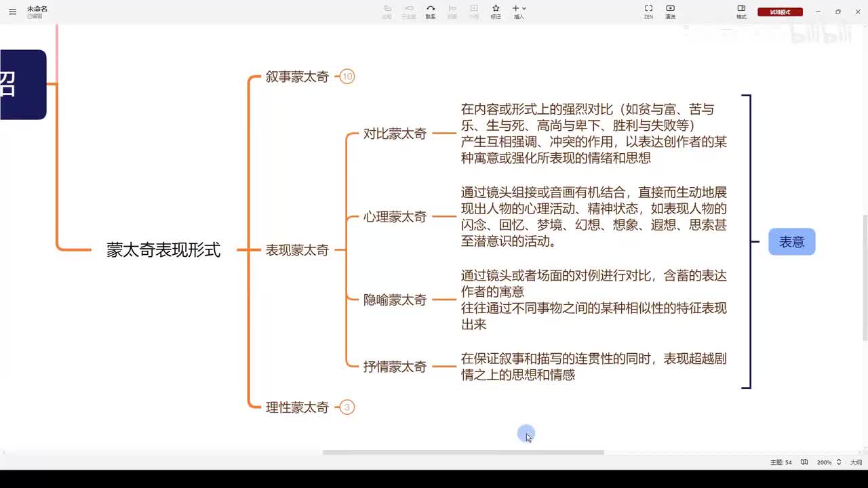Open the hamburger main menu
This screenshot has height=488, width=868.
click(12, 12)
